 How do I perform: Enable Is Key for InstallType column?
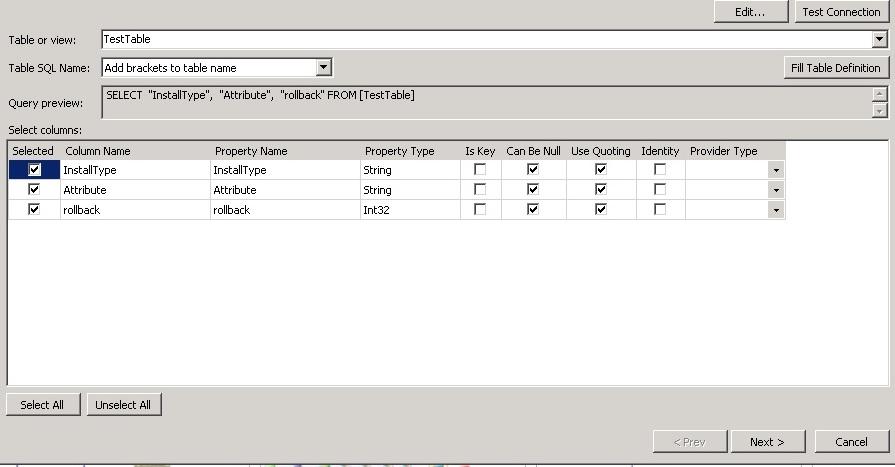[480, 170]
